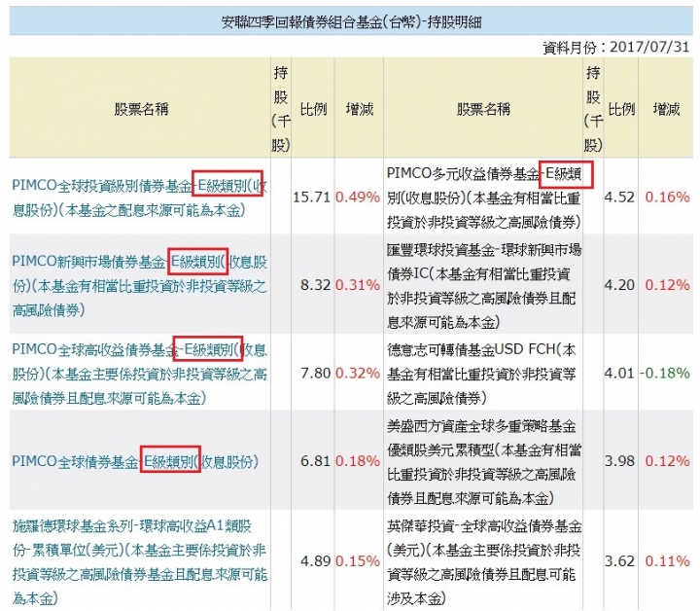The image size is (700, 611).
Task: Select the 8.32 ratio cell
Action: 315,285
